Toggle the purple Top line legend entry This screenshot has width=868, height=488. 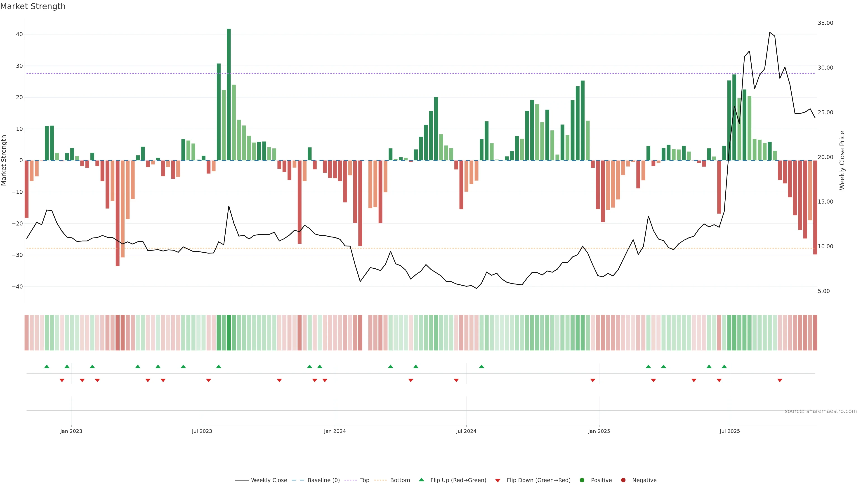364,480
